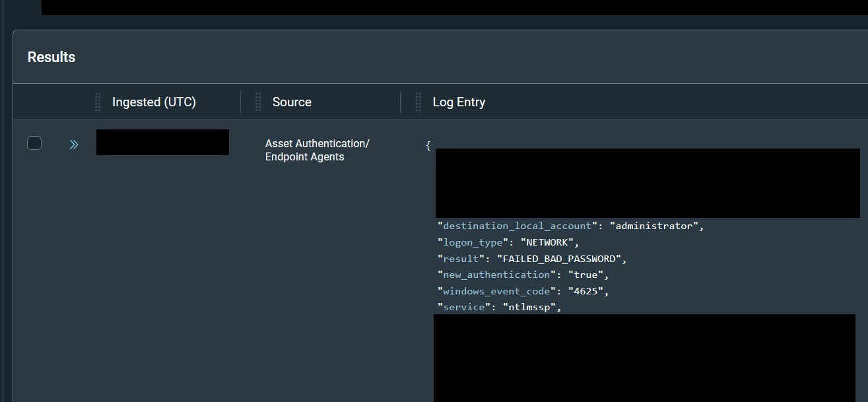Grab the Log Entry column drag handle

click(x=418, y=102)
